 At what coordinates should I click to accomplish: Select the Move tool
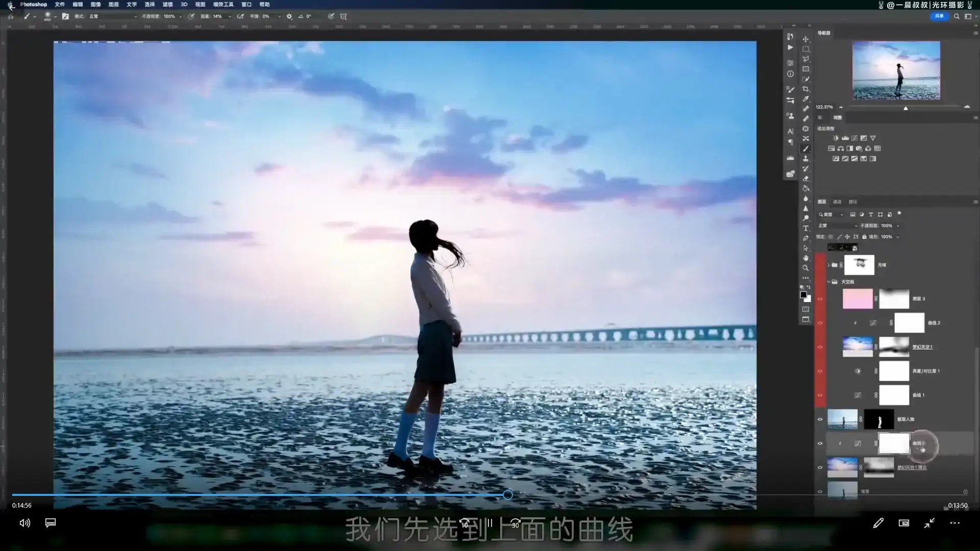pos(806,40)
